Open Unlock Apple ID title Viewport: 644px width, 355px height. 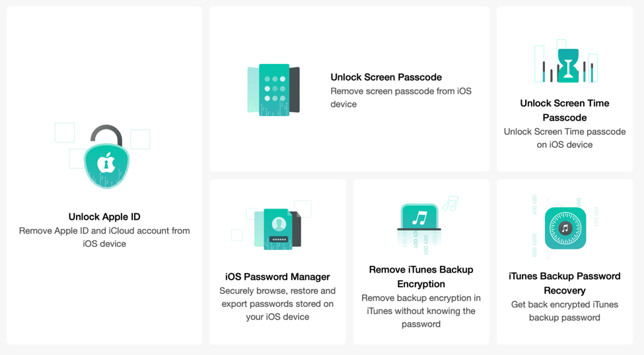click(x=104, y=216)
